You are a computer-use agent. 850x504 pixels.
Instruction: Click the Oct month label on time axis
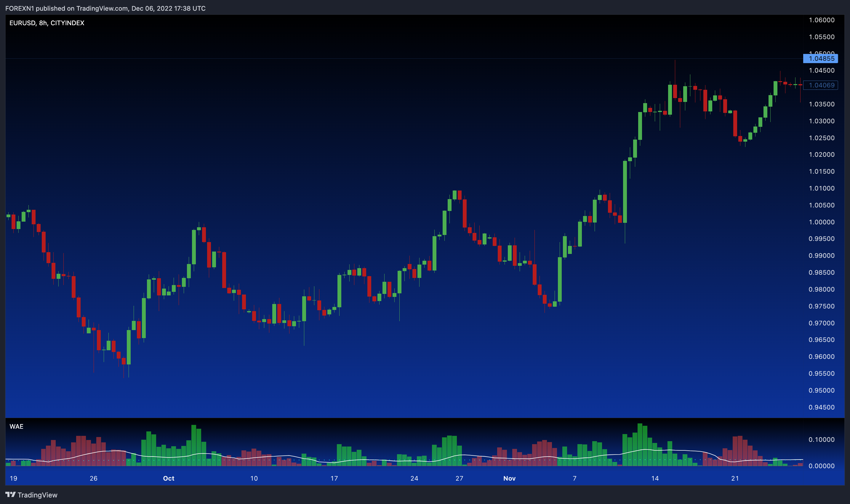[169, 479]
